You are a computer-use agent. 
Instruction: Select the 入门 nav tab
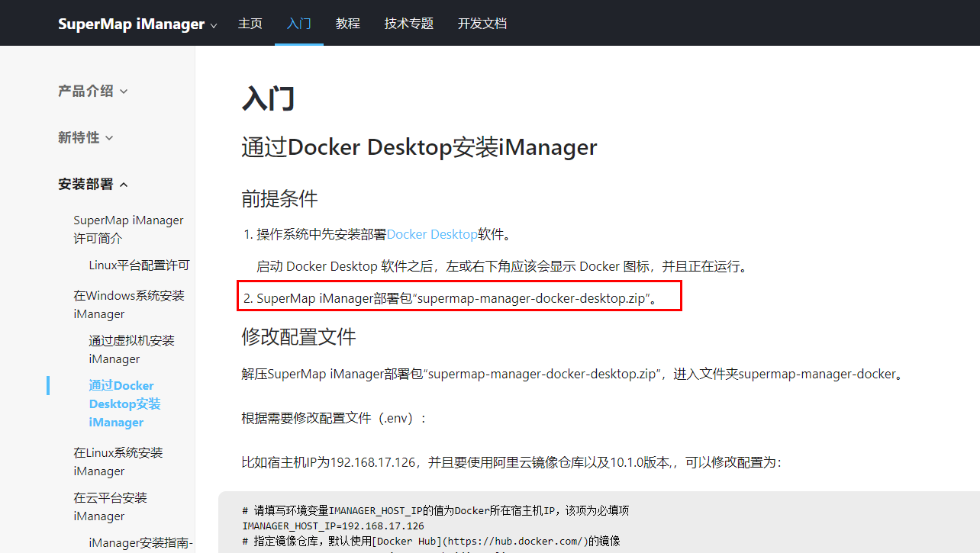point(299,24)
